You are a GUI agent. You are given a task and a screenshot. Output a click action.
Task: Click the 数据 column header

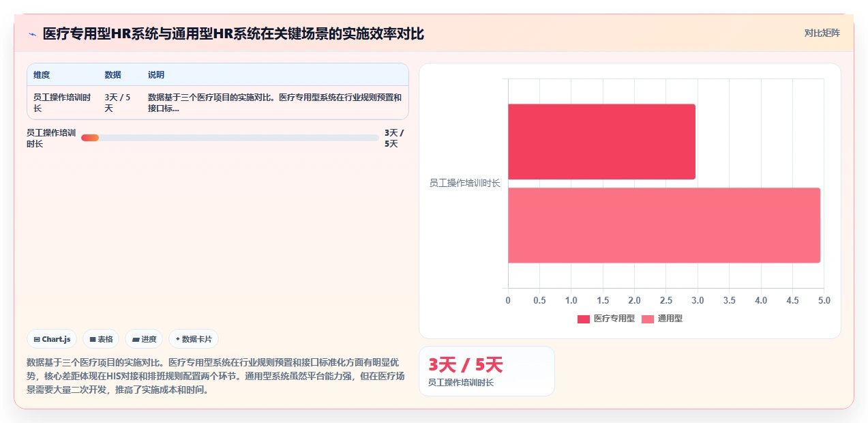tap(113, 75)
